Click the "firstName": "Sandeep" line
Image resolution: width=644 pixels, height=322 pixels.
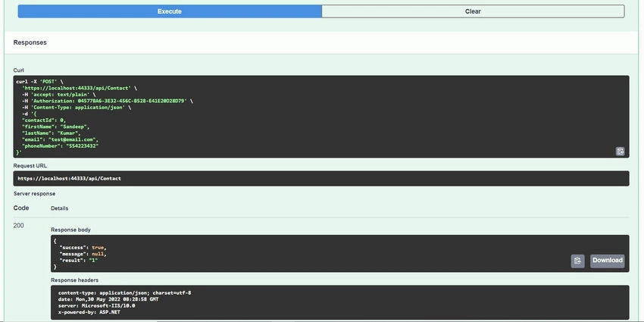pos(56,127)
